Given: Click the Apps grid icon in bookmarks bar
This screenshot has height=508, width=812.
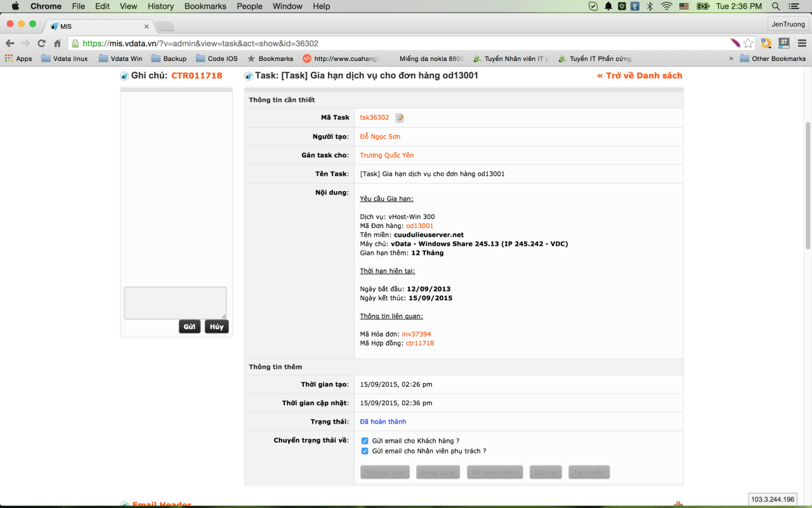Looking at the screenshot, I should click(9, 58).
